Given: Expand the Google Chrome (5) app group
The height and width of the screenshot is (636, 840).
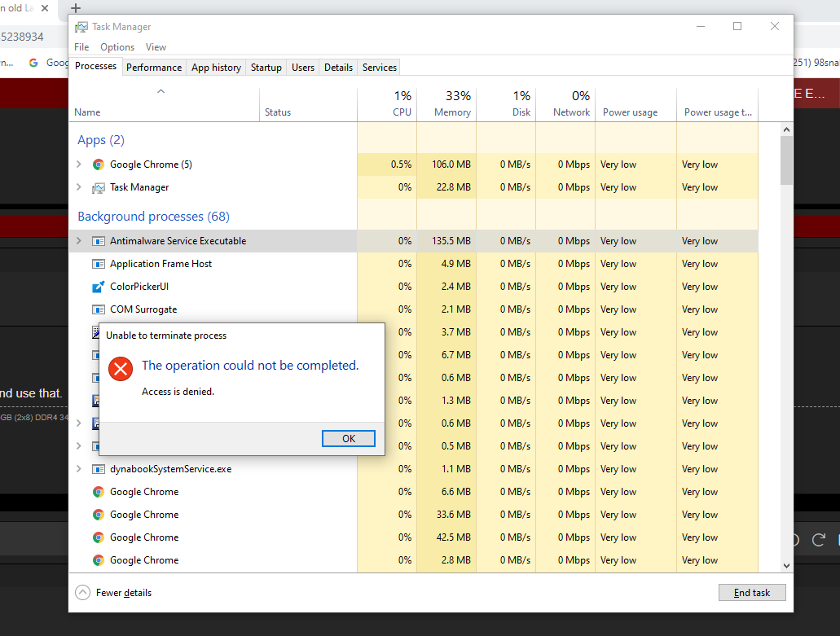Looking at the screenshot, I should 79,164.
